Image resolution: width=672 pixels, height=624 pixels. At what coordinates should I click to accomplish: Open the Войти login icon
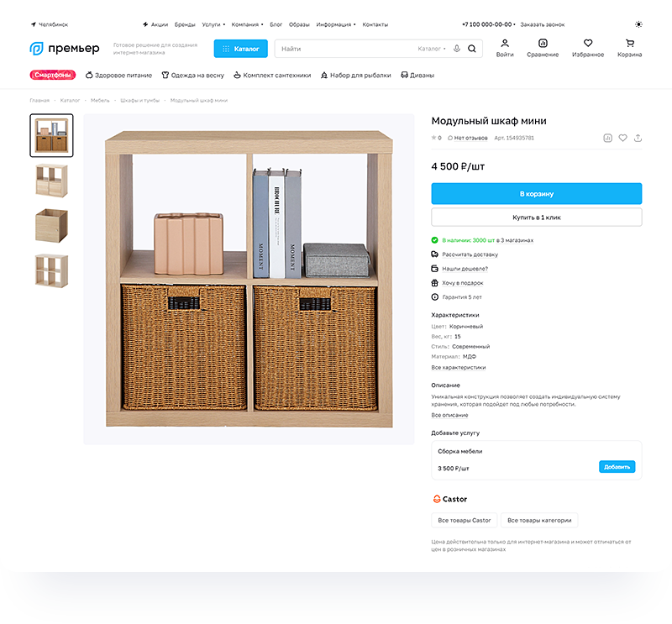point(505,48)
